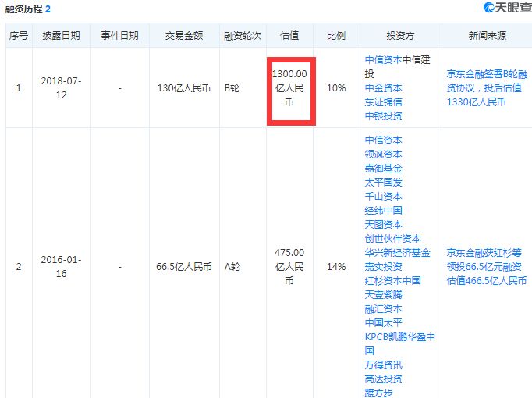Screen dimensions: 532x398
Task: Select the 1300.00亿人民币 valuation cell
Action: point(289,88)
